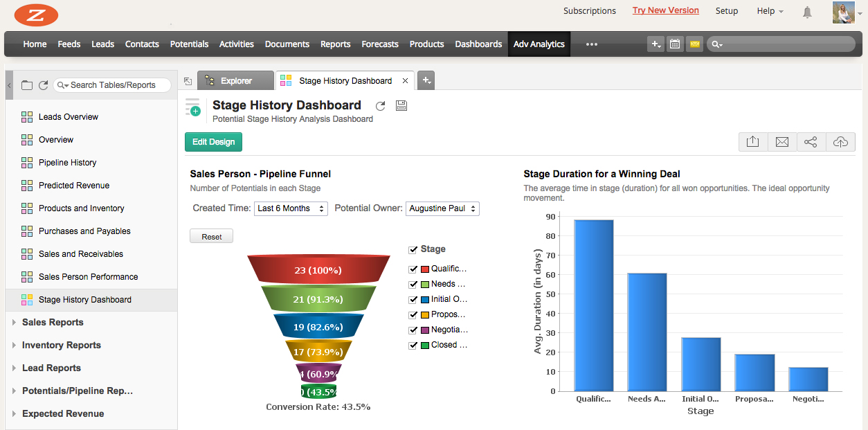Open the Created Time dropdown
The image size is (868, 430).
click(x=291, y=208)
